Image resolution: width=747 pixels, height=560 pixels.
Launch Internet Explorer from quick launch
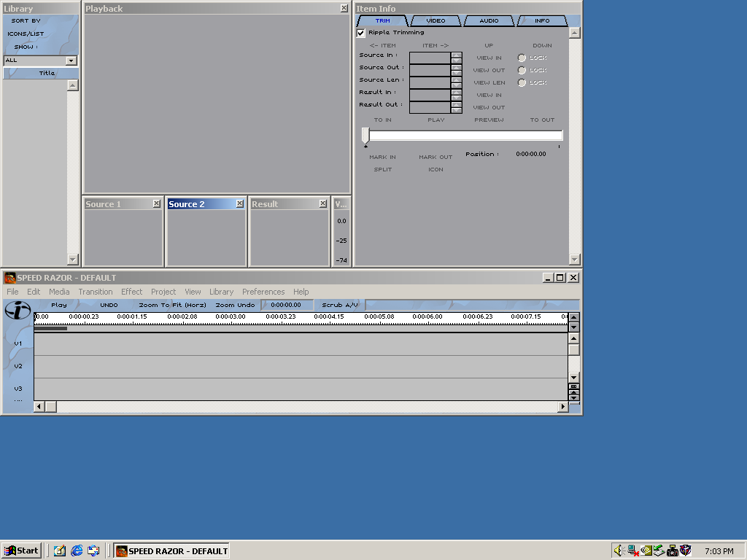point(77,551)
